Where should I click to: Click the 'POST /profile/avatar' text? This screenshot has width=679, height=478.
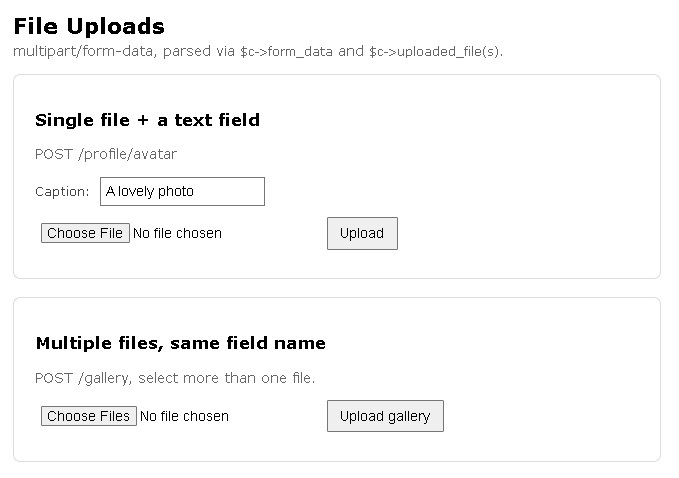106,154
